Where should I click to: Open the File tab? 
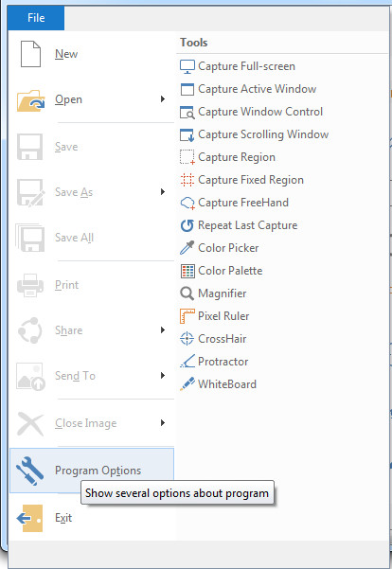pos(36,18)
